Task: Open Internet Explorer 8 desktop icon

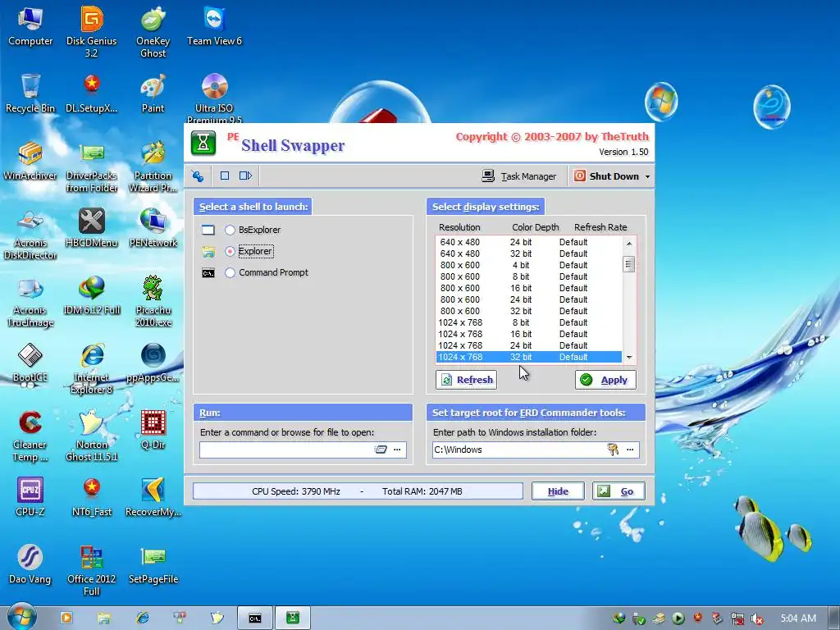Action: [x=92, y=370]
